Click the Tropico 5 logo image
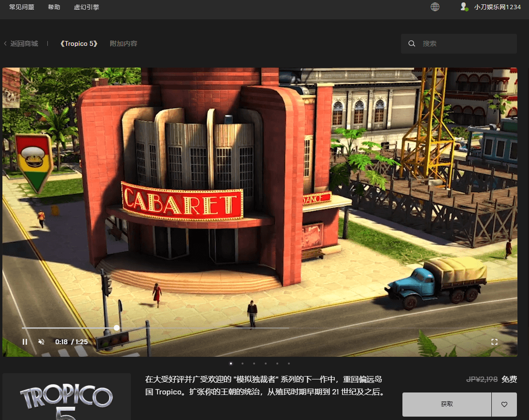Viewport: 529px width, 420px height. pyautogui.click(x=67, y=397)
